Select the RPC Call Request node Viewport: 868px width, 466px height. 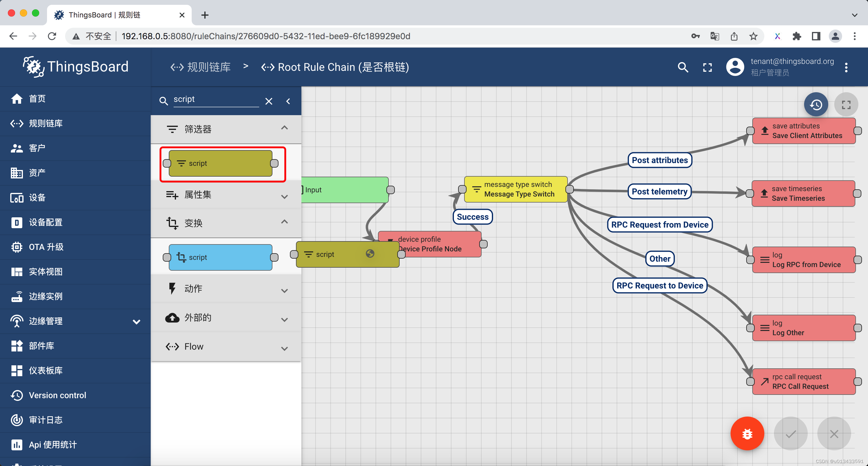tap(804, 381)
